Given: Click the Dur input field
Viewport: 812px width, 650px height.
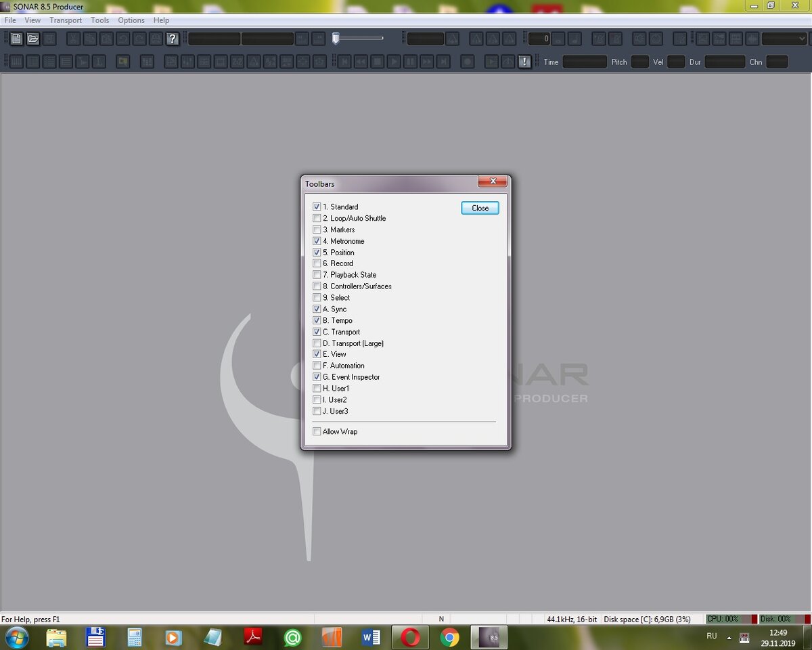Looking at the screenshot, I should [725, 62].
